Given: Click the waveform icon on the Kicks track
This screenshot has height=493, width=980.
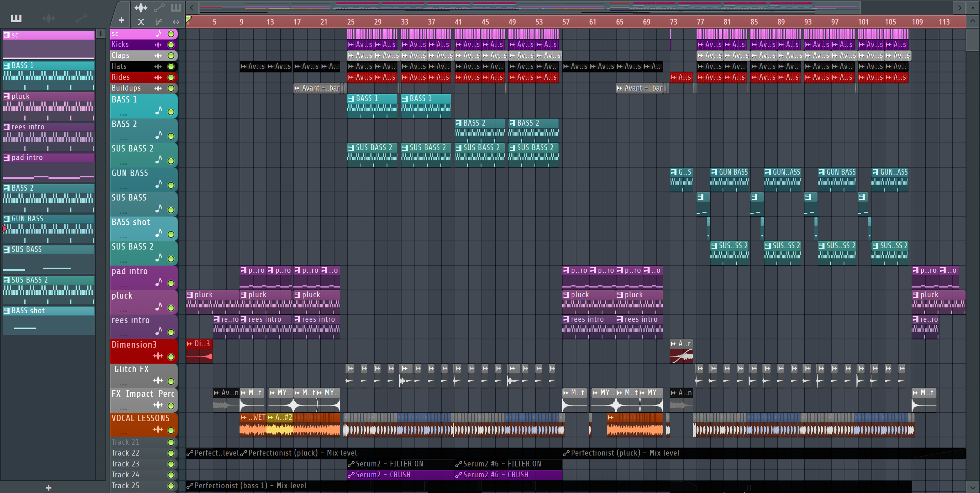Looking at the screenshot, I should 158,45.
